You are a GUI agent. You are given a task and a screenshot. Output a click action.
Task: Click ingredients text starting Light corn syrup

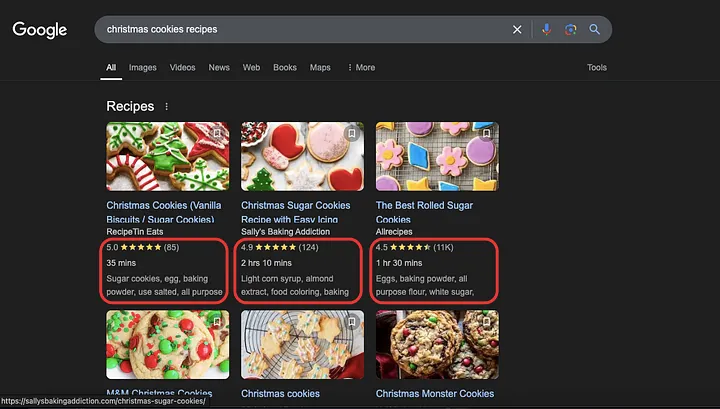tap(294, 285)
